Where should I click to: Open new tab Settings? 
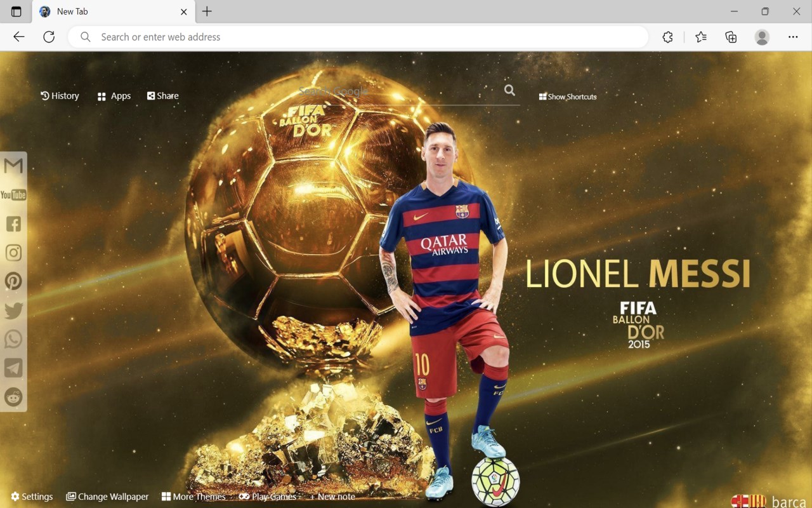[32, 497]
